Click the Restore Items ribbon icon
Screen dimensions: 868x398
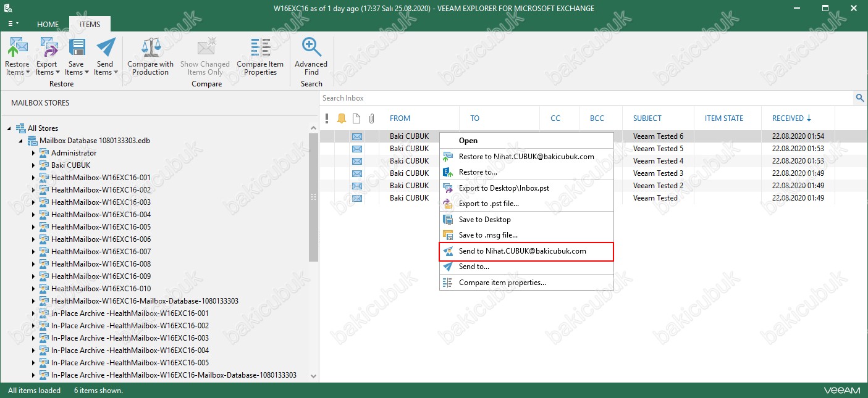coord(17,47)
